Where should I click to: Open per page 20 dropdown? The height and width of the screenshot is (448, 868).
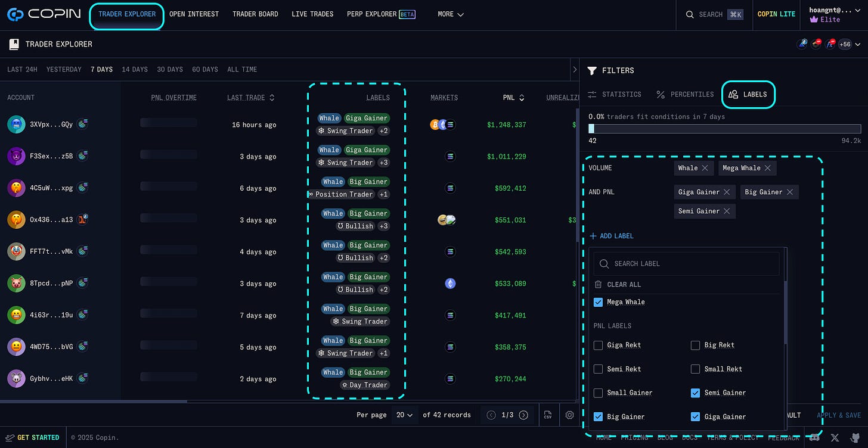tap(404, 415)
